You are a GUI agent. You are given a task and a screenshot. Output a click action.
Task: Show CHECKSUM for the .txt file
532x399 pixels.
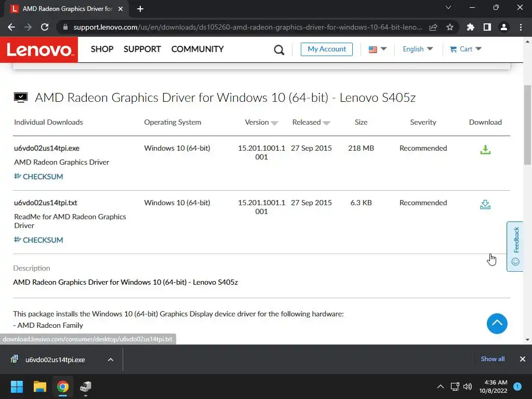[x=38, y=240]
